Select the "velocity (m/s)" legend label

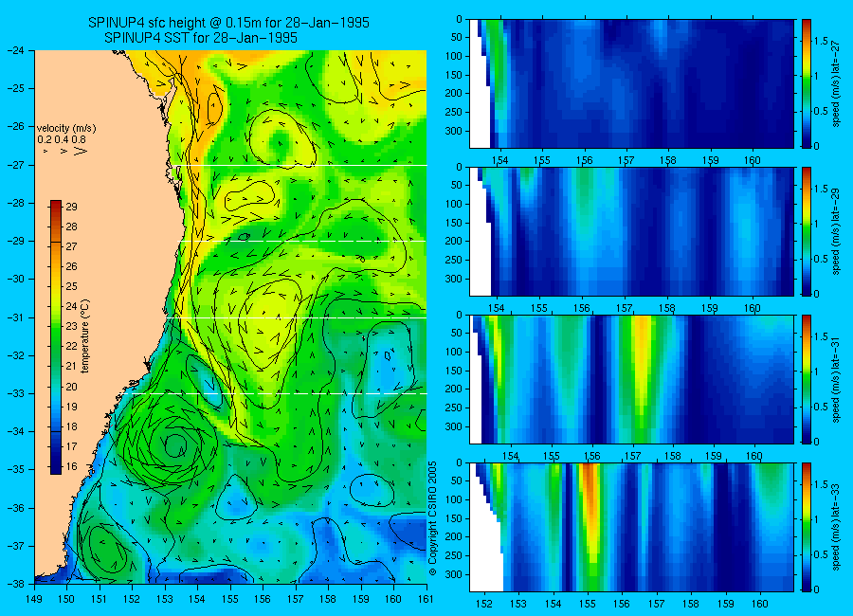(66, 129)
